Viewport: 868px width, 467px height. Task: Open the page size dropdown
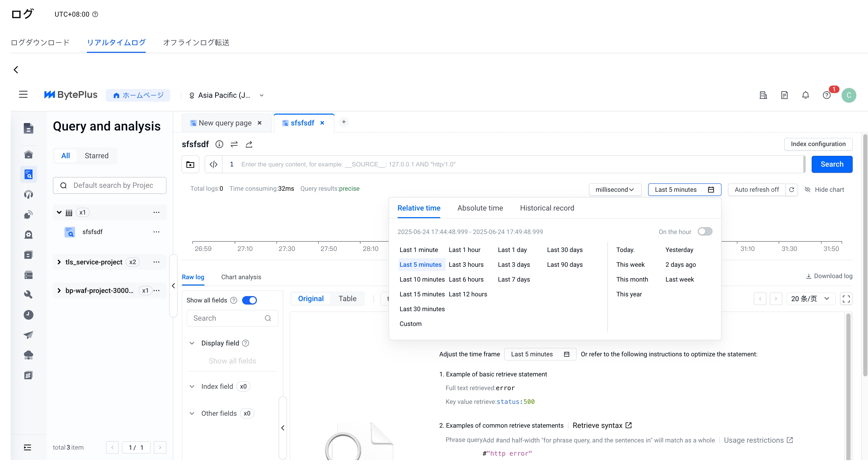coord(810,299)
